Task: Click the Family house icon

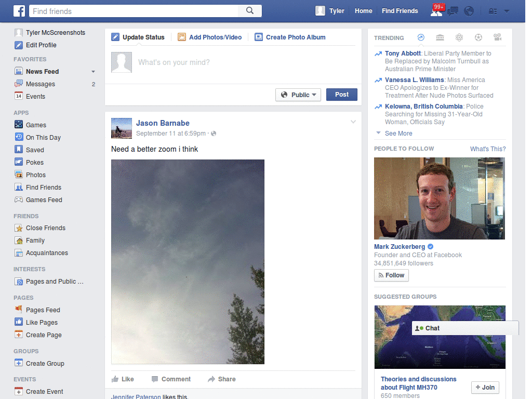Action: point(19,240)
